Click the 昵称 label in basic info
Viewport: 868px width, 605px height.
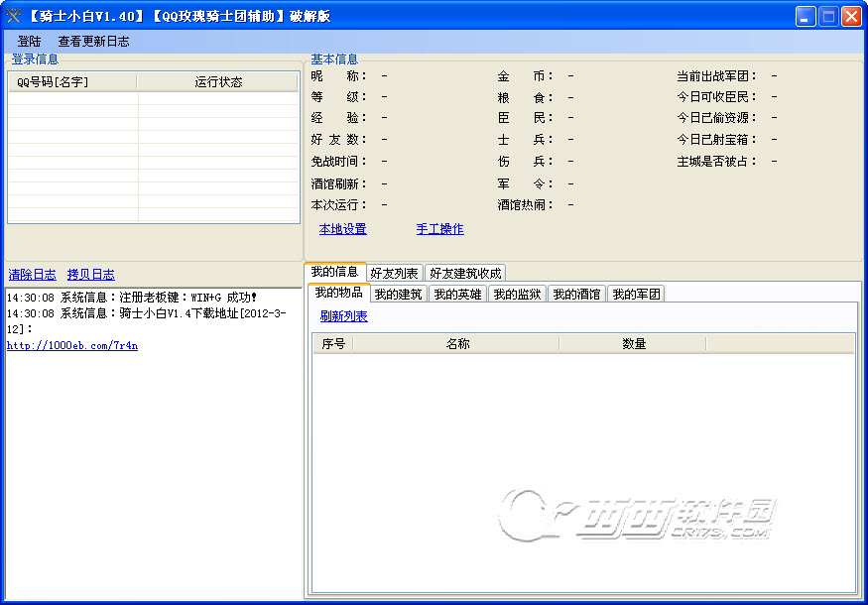(x=338, y=75)
